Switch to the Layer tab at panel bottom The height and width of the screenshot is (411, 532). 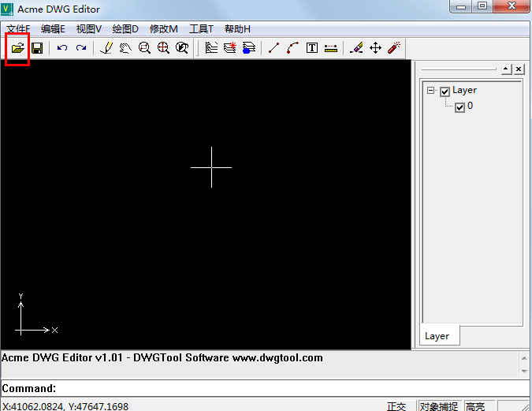(x=439, y=335)
